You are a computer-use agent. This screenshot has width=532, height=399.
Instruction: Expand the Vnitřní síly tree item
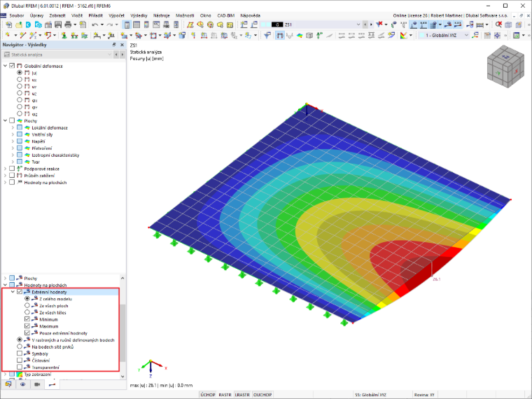[13, 134]
